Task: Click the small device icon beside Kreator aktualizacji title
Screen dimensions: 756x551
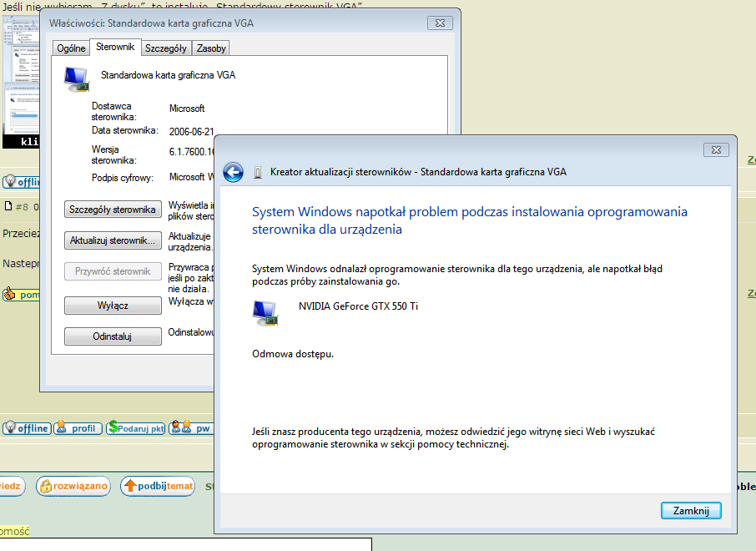Action: tap(258, 172)
